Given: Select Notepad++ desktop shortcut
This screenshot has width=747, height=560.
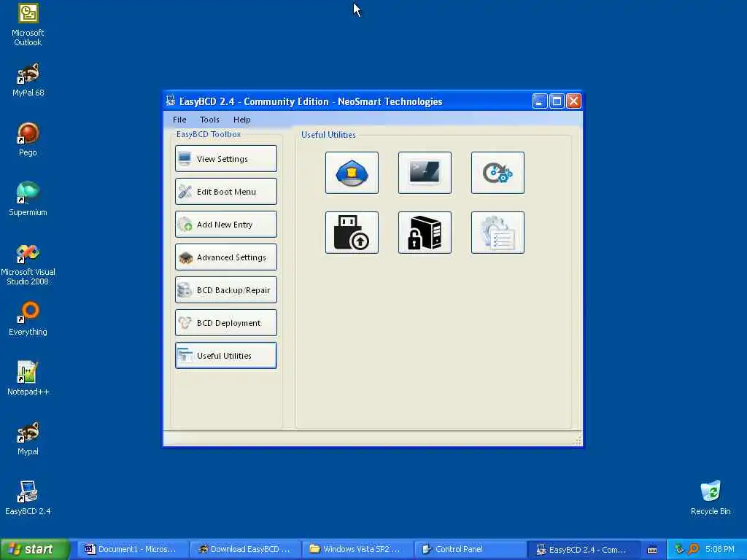Looking at the screenshot, I should [x=28, y=378].
